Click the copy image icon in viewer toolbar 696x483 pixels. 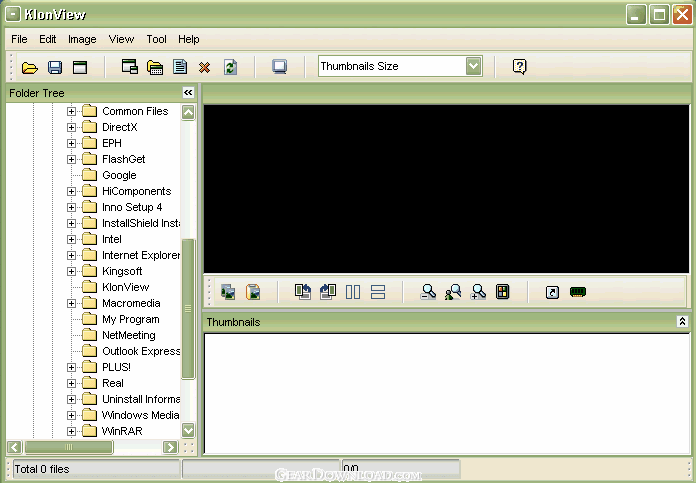[228, 292]
